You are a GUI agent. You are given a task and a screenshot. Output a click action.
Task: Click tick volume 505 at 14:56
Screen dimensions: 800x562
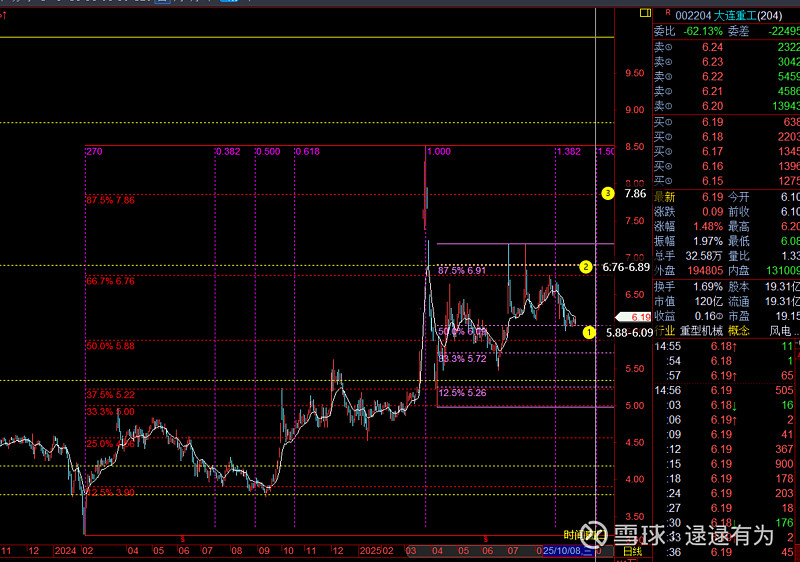tap(784, 391)
